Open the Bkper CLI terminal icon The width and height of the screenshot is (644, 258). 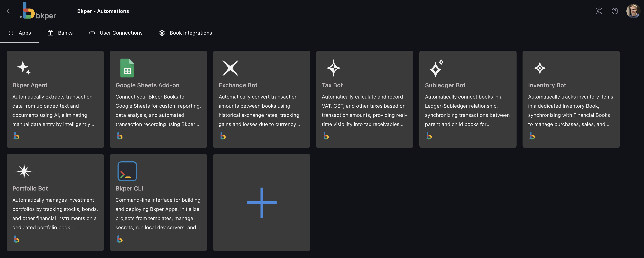[x=127, y=171]
